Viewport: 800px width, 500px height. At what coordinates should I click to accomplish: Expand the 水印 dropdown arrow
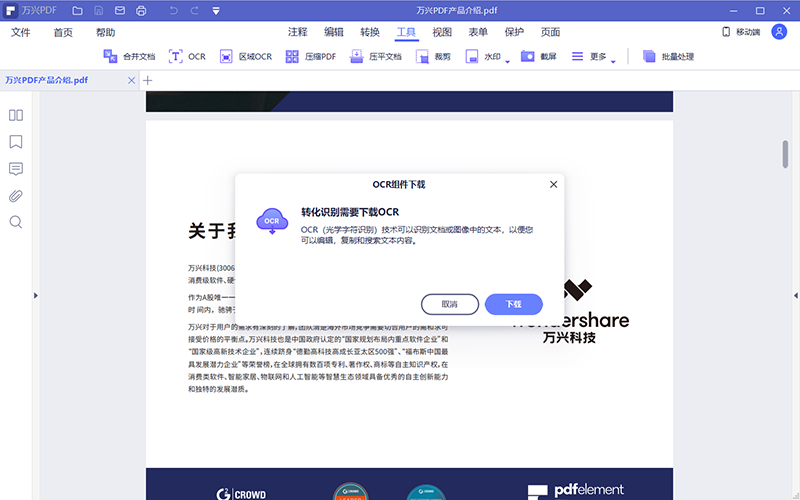tap(508, 62)
